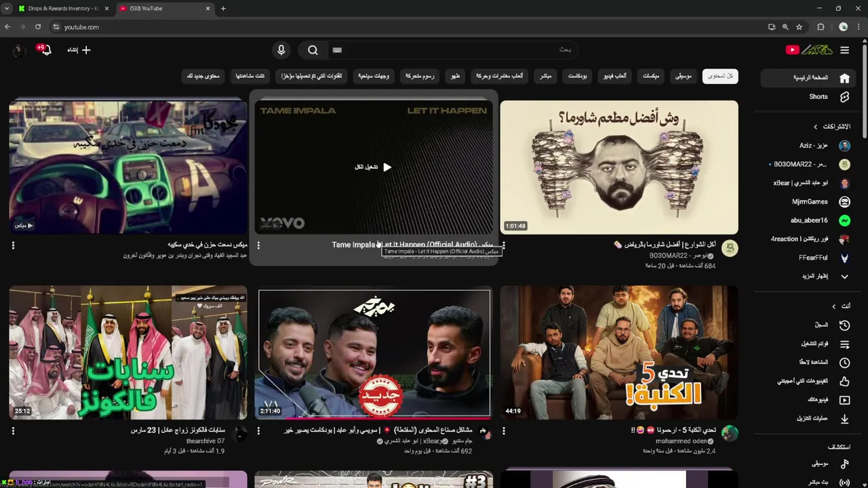
Task: Bookmark this page with the star icon
Action: pos(800,27)
